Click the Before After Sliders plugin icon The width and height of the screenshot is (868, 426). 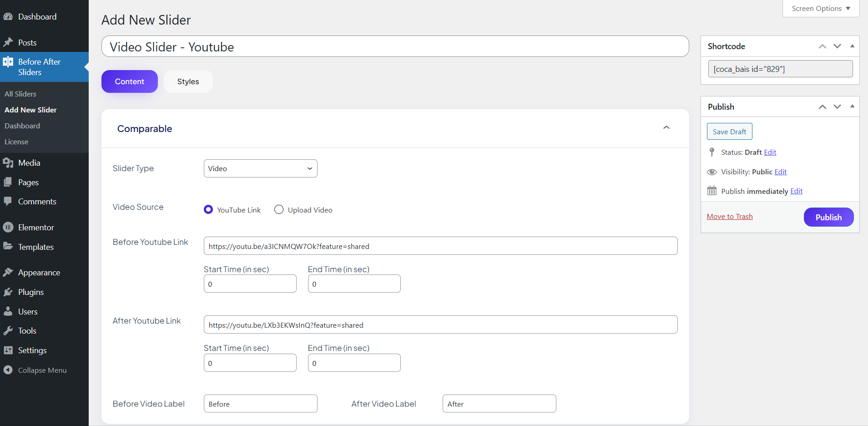8,62
